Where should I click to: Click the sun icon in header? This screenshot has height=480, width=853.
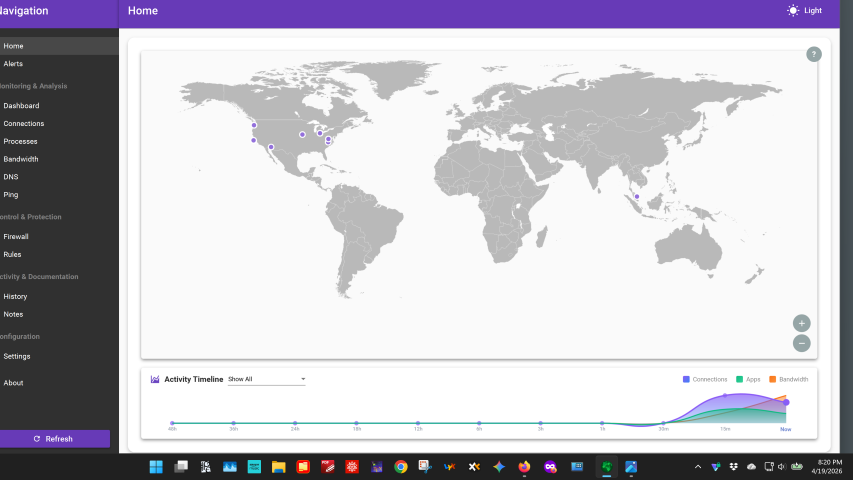(793, 10)
